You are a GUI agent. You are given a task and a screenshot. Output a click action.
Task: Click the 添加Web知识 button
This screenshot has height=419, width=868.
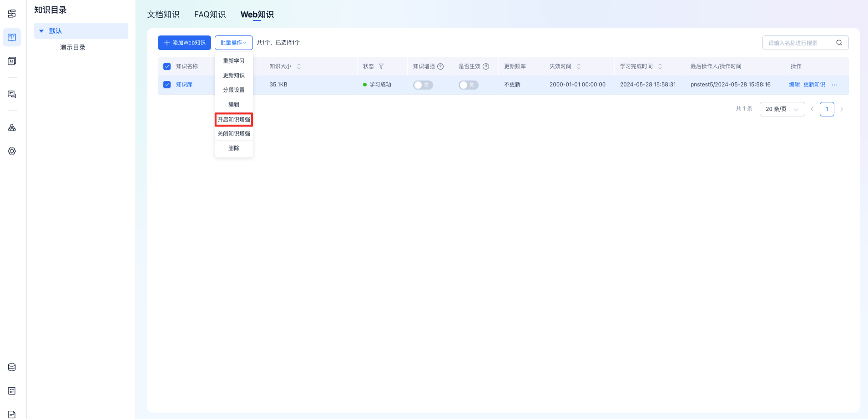pos(184,43)
